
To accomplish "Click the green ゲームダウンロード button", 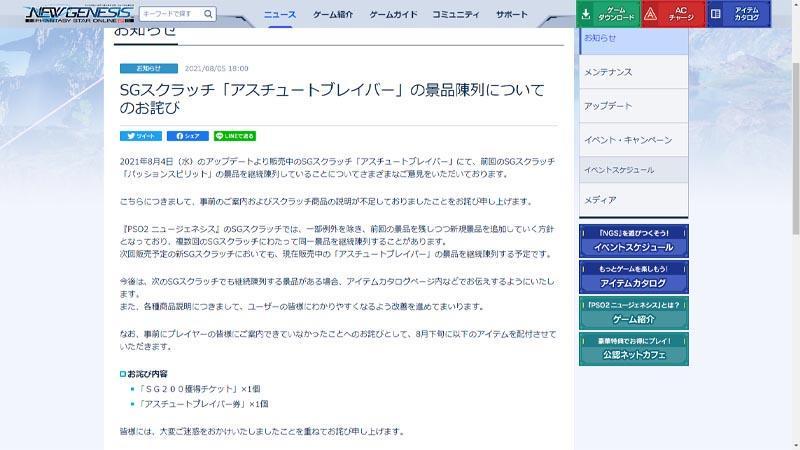I will point(608,14).
